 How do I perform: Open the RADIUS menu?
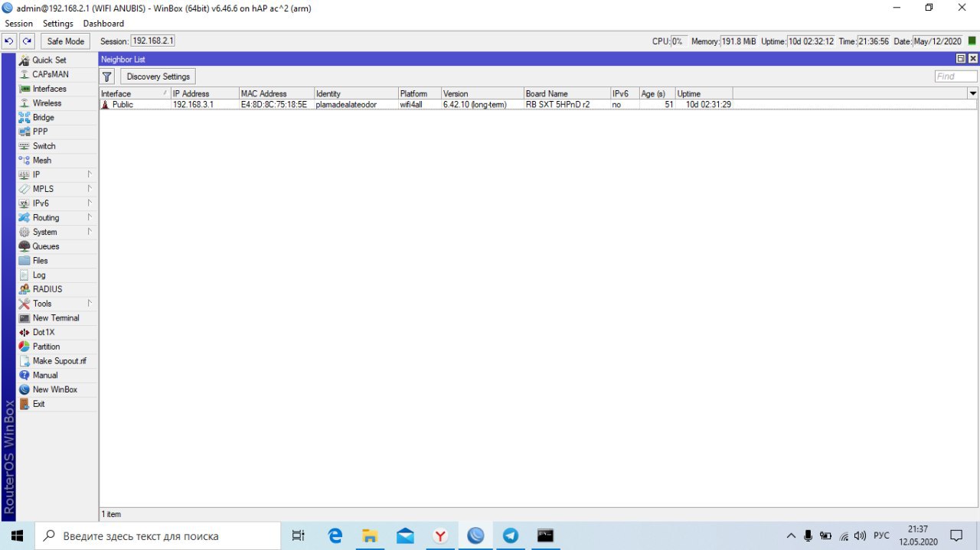[57, 289]
